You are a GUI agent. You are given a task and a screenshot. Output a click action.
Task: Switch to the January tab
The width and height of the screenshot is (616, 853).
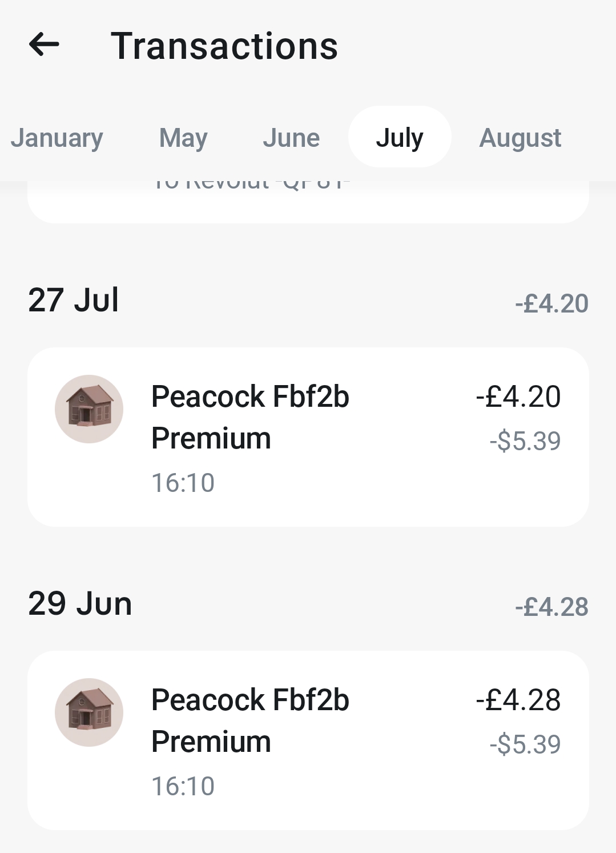click(57, 138)
